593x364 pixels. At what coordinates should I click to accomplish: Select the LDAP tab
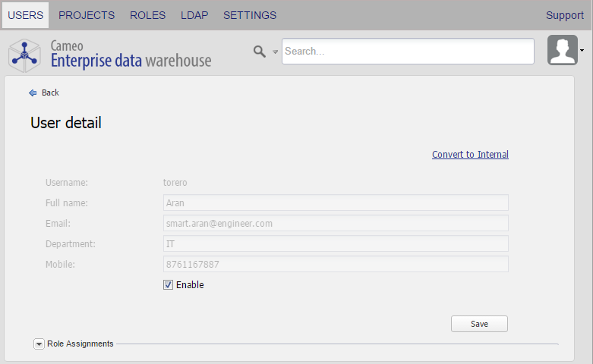click(194, 15)
